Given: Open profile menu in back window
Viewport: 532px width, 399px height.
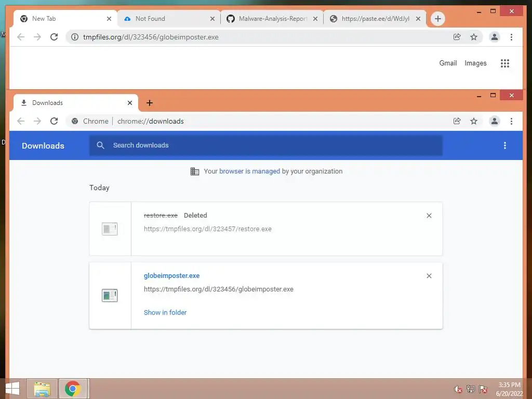Looking at the screenshot, I should [495, 37].
